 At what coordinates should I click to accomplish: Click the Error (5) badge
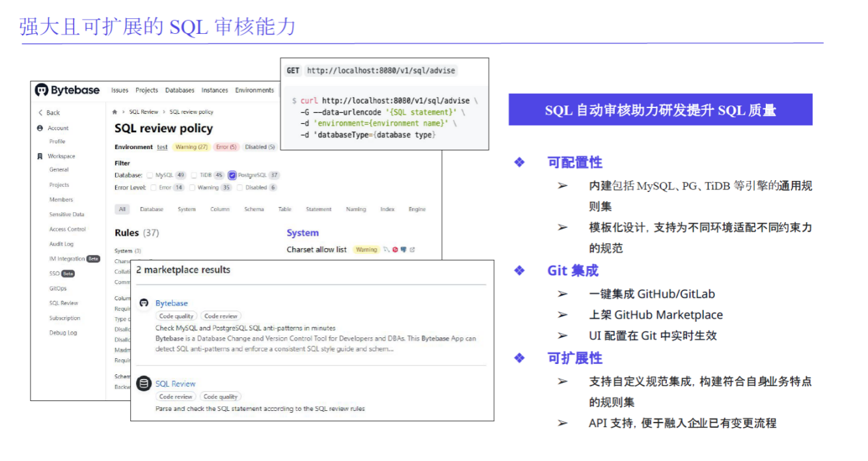[226, 147]
